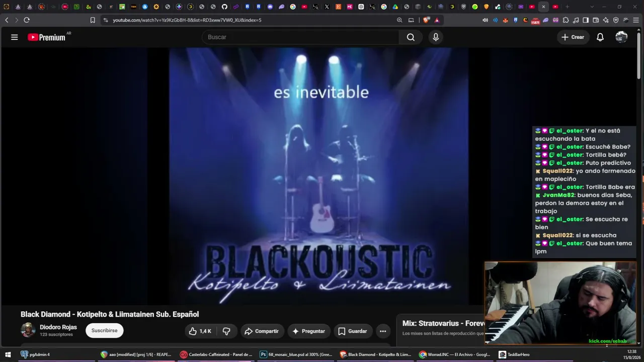Open the notifications bell
Image resolution: width=644 pixels, height=362 pixels.
(x=600, y=37)
